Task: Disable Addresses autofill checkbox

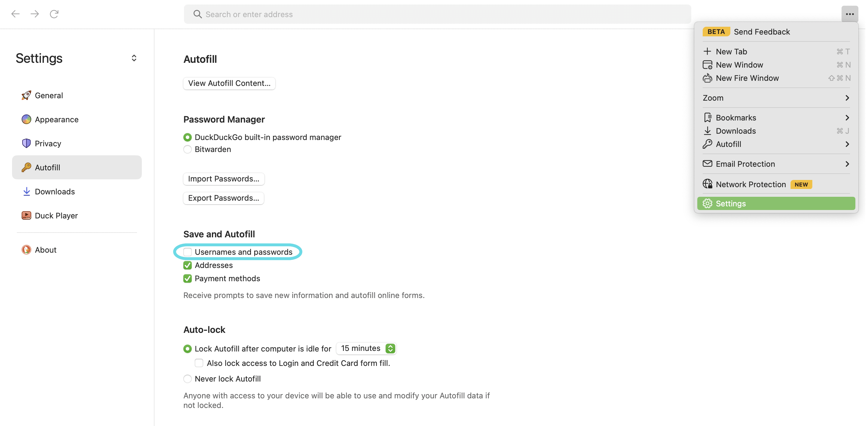Action: point(188,265)
